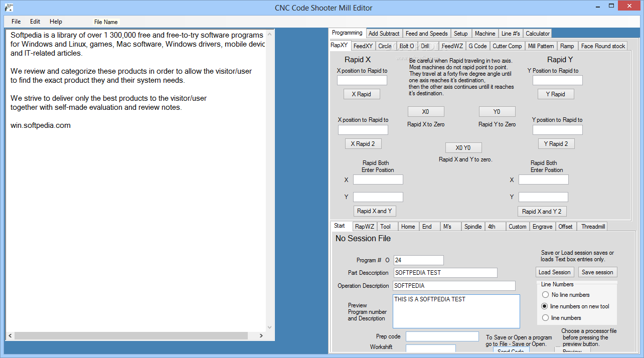
Task: Select the G Code tab
Action: click(477, 46)
